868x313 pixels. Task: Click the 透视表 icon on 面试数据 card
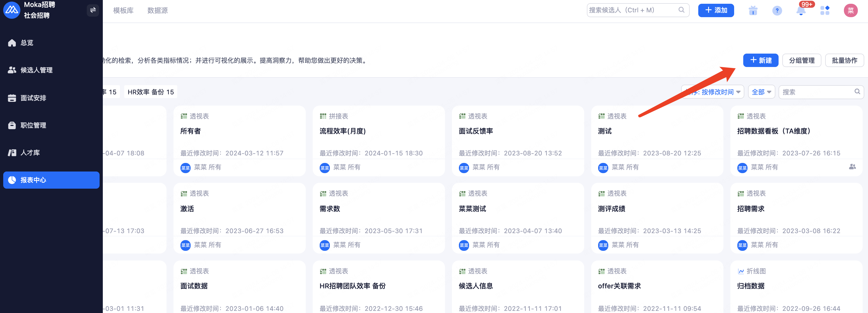point(184,271)
